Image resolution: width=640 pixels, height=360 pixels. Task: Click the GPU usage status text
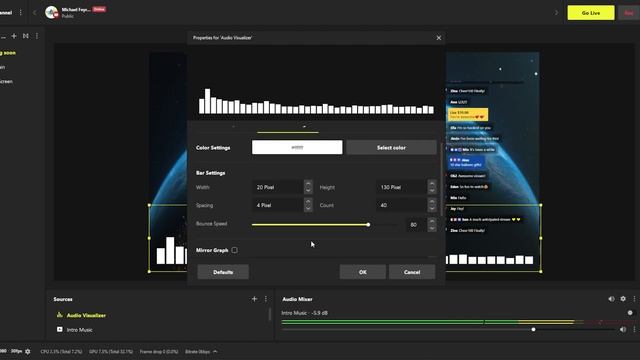coord(111,351)
